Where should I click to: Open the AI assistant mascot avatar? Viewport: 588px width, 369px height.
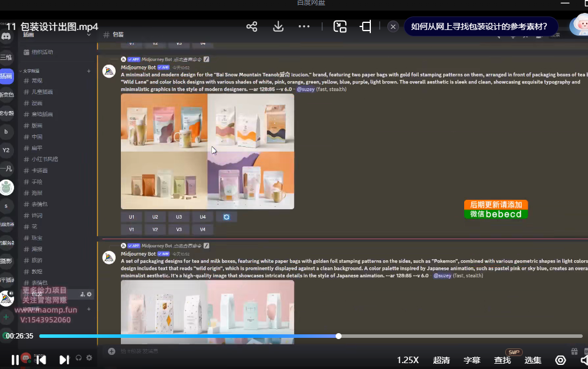point(579,25)
